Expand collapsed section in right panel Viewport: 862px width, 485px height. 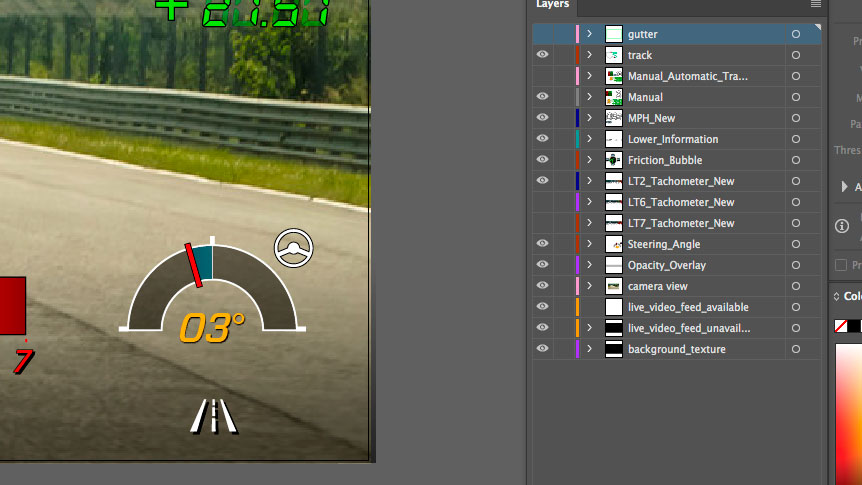pos(846,187)
